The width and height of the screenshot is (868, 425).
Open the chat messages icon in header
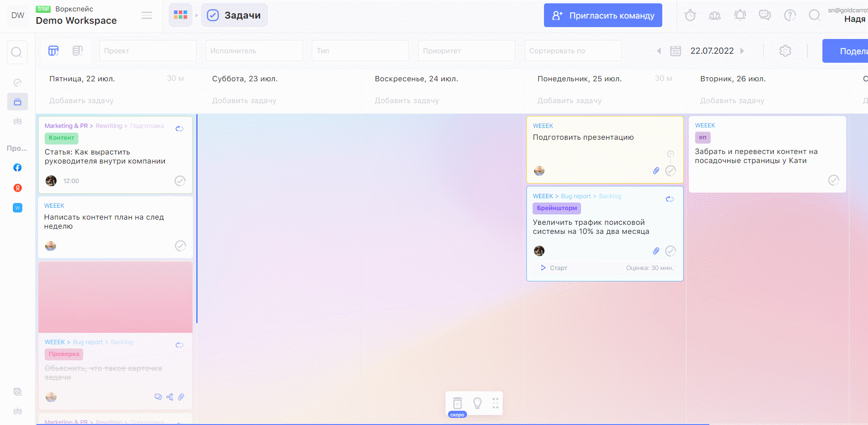764,16
